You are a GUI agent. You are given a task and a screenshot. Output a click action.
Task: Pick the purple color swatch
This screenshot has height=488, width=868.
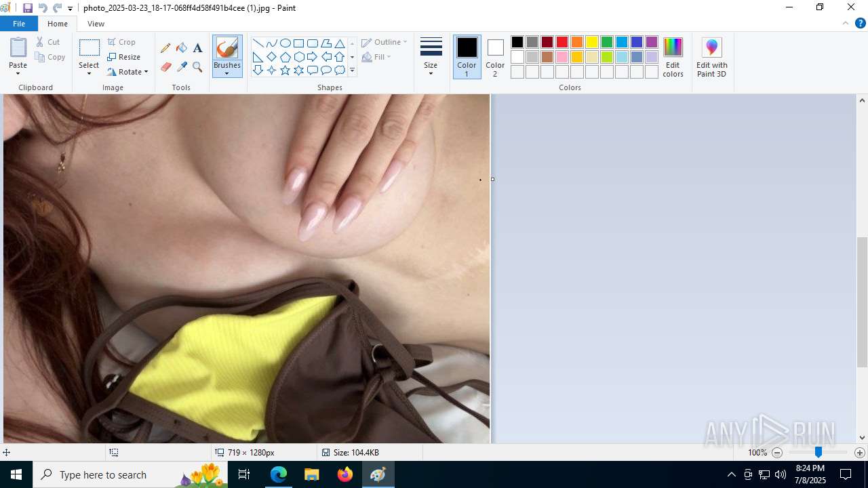coord(652,42)
